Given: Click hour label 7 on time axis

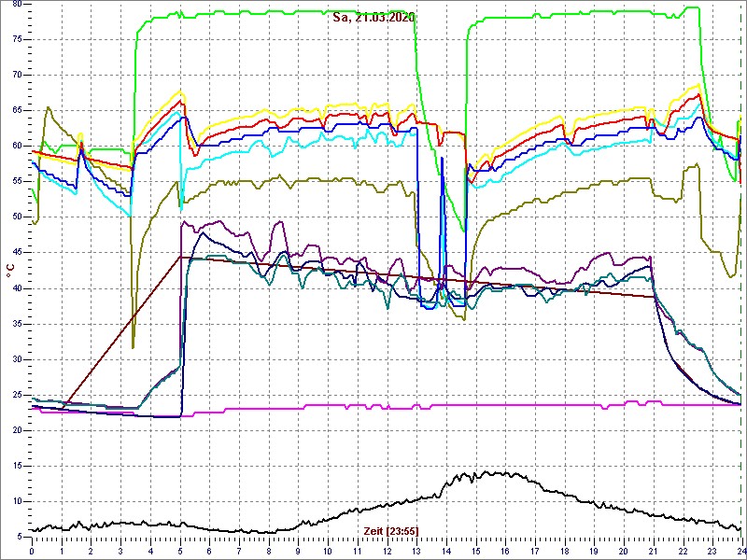Looking at the screenshot, I should [239, 551].
